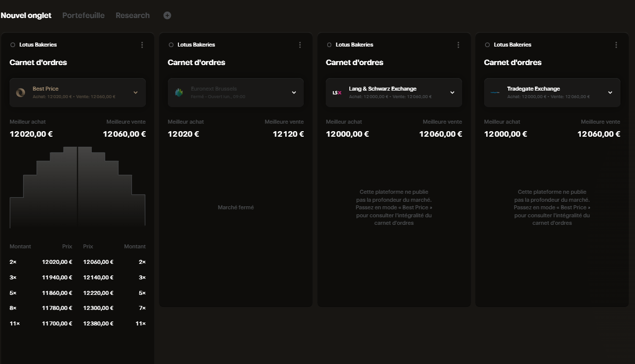Click Tradegate best sell 12 060,00 €
The width and height of the screenshot is (635, 364).
tap(599, 134)
